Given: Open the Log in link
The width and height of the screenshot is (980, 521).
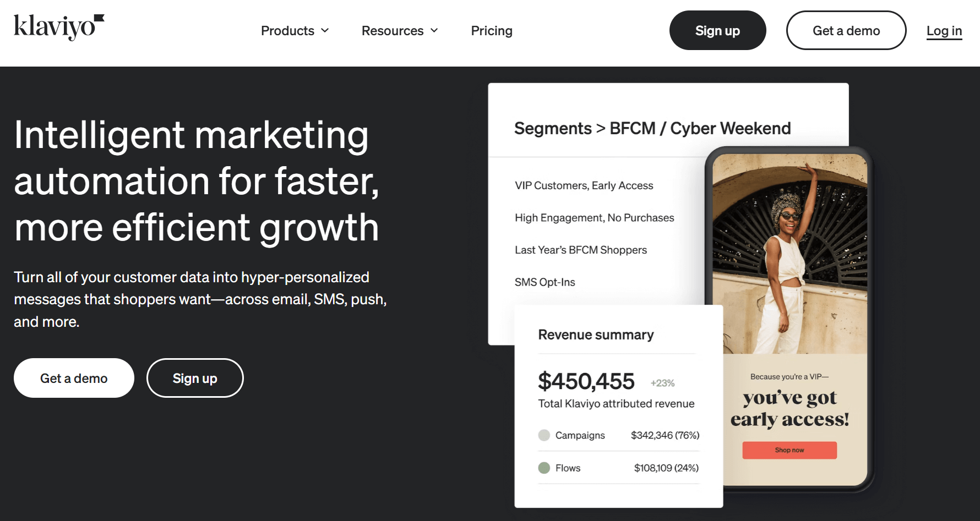Looking at the screenshot, I should tap(944, 31).
